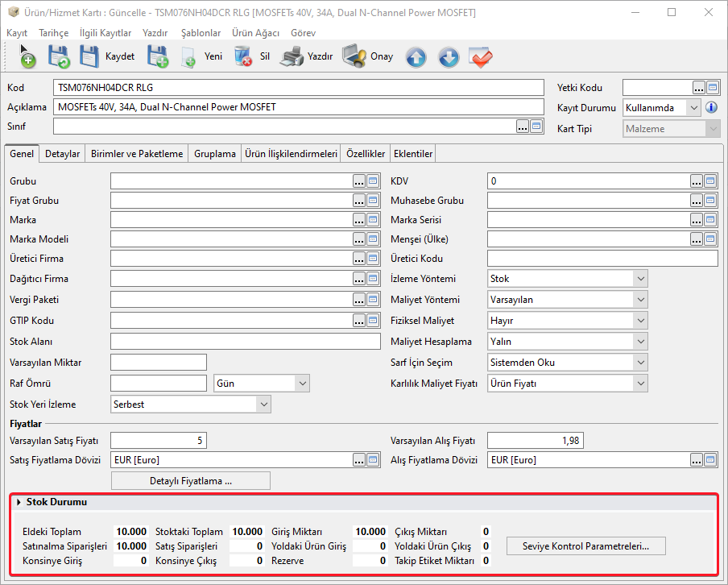Click the Onay approval icon
The width and height of the screenshot is (728, 585).
pos(355,57)
